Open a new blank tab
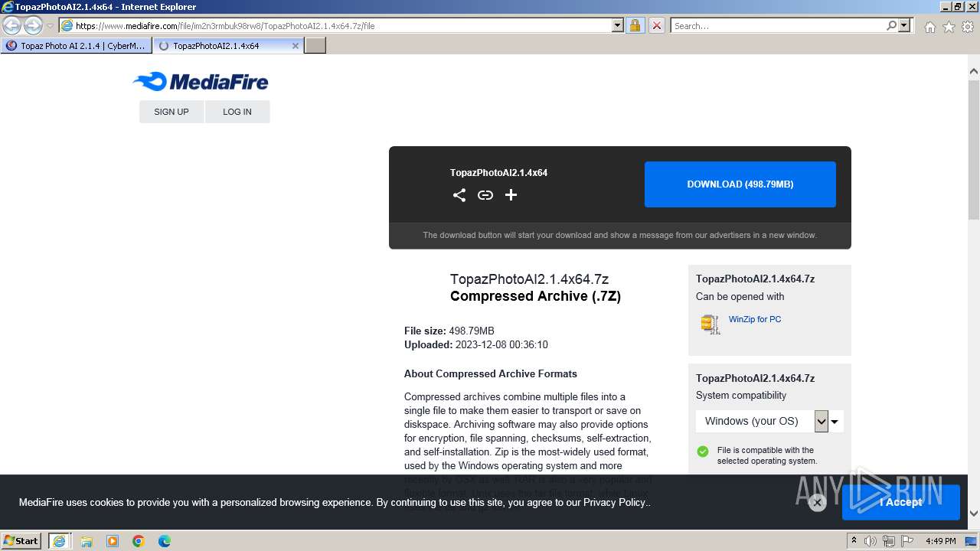Screen dimensions: 980x551 (x=315, y=46)
